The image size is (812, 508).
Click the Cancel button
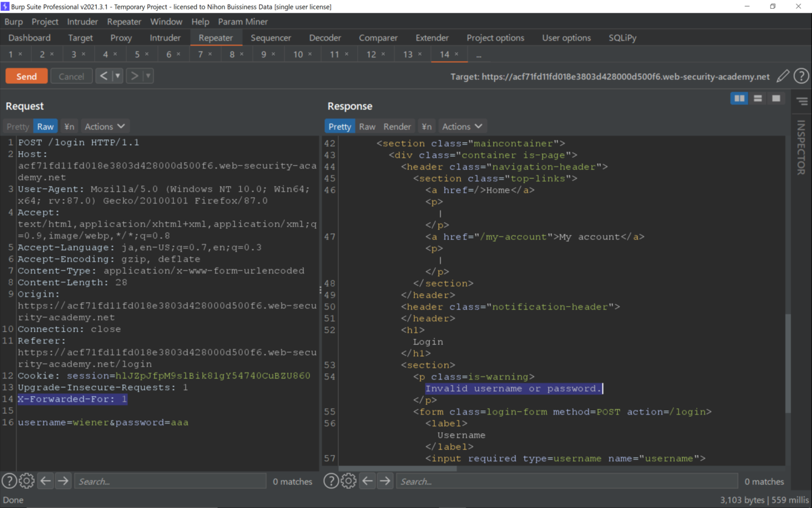(71, 77)
